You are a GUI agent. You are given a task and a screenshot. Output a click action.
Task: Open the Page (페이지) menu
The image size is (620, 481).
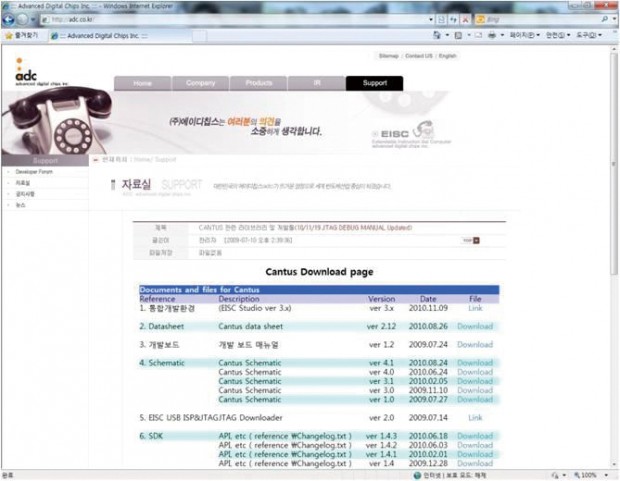(524, 36)
